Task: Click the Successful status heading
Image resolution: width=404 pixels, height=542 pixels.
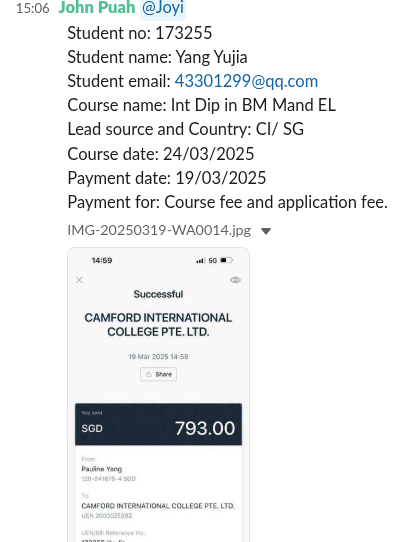Action: [x=158, y=295]
